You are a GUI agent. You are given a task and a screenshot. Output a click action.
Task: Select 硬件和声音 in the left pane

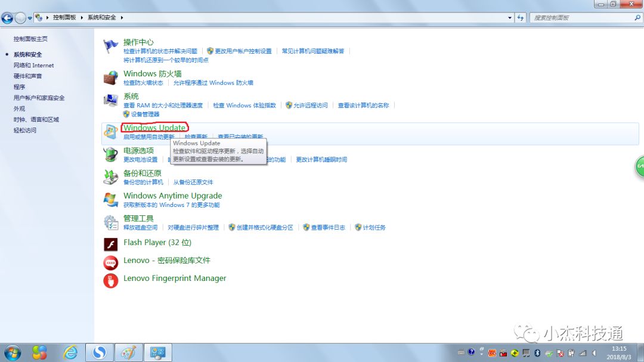(27, 76)
